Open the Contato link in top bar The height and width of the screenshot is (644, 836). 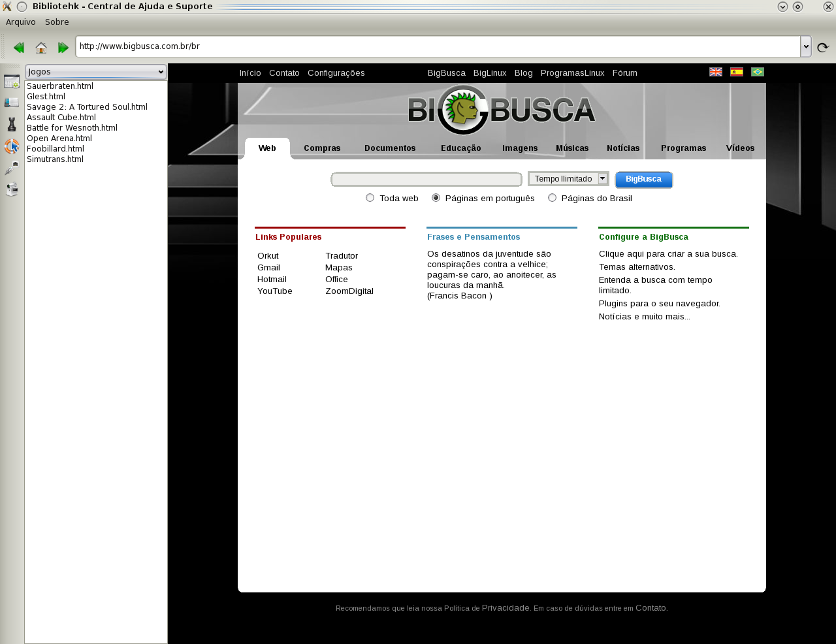tap(284, 73)
